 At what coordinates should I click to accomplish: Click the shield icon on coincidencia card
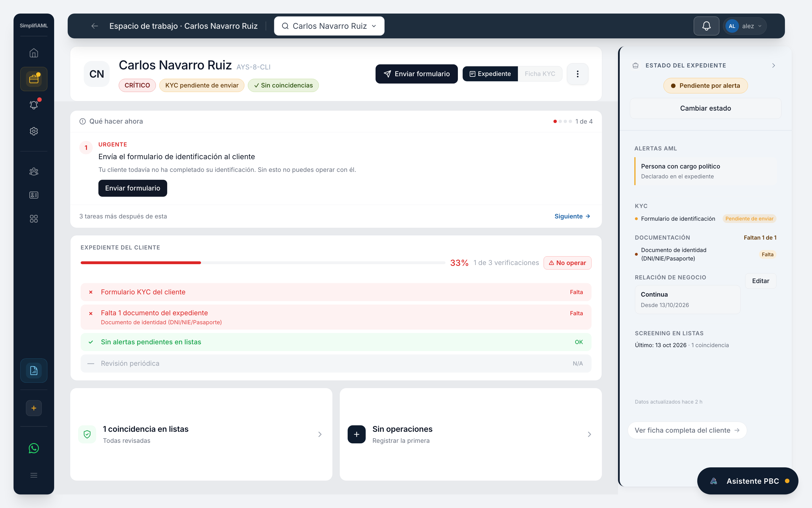[x=87, y=434]
